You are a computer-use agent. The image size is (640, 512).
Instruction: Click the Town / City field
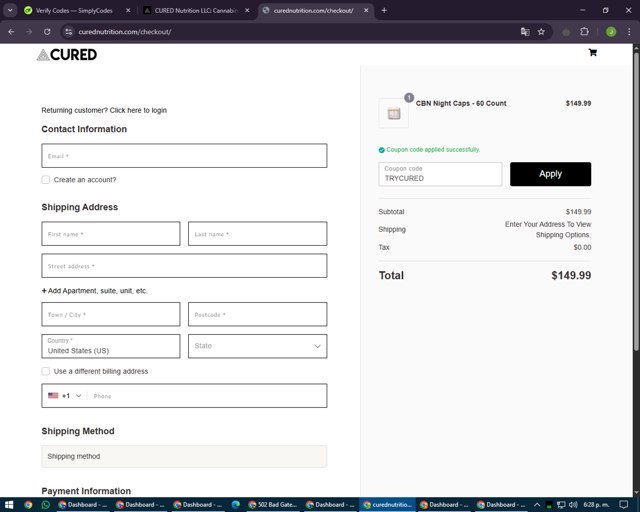[111, 314]
